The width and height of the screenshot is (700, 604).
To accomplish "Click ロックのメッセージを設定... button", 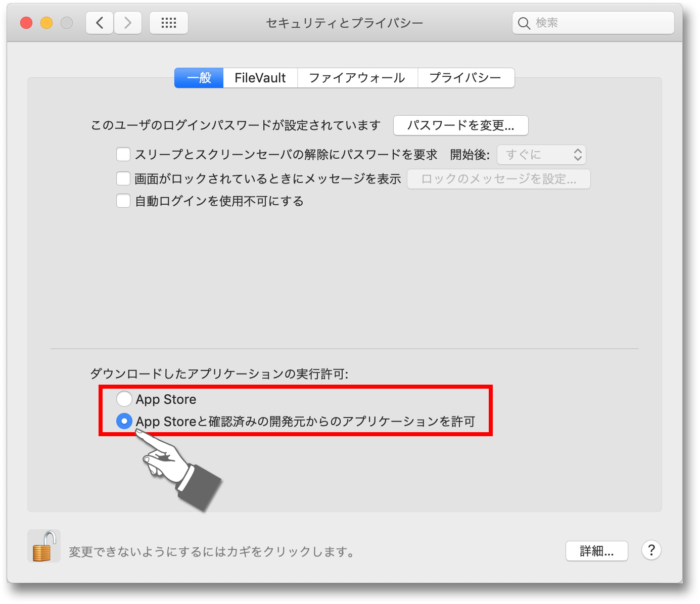I will click(499, 179).
